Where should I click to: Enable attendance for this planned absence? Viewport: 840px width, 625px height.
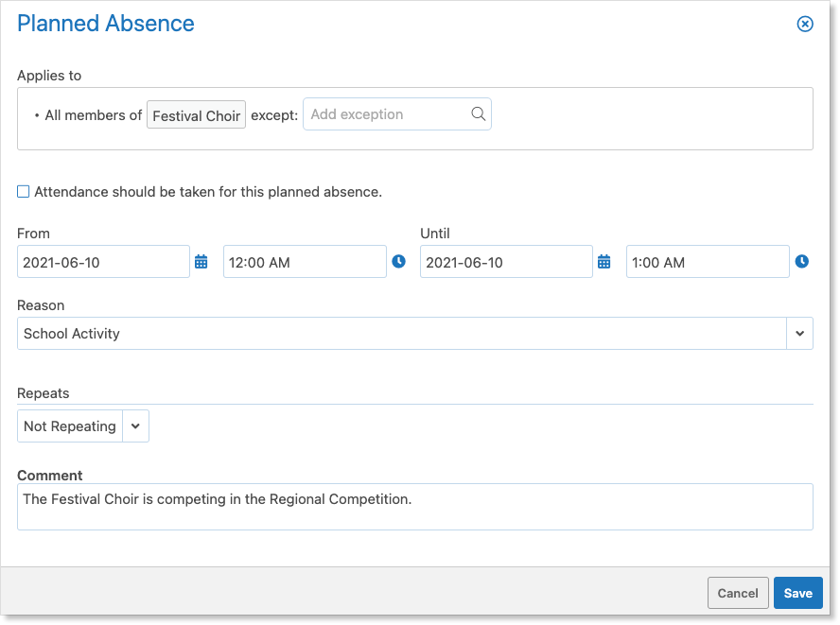click(x=23, y=192)
